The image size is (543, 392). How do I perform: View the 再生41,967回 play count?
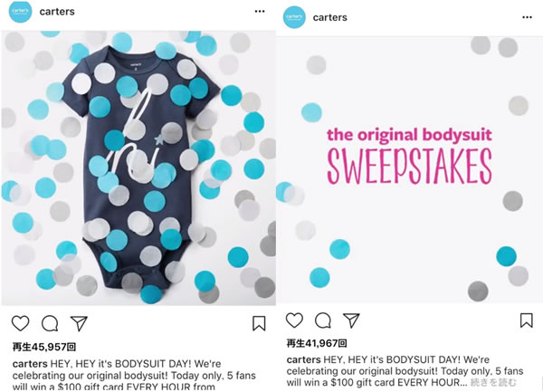coord(317,343)
